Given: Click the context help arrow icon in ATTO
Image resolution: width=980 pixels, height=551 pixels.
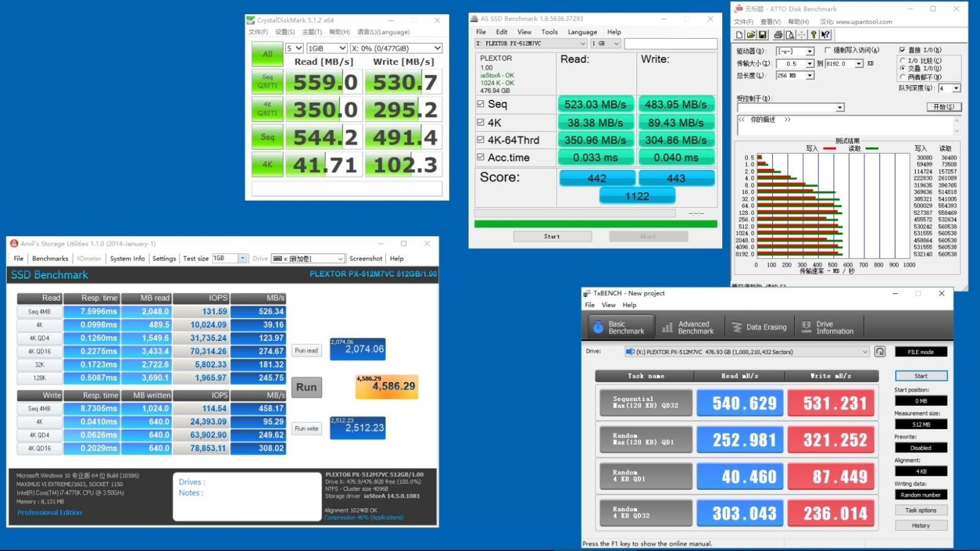Looking at the screenshot, I should [826, 35].
